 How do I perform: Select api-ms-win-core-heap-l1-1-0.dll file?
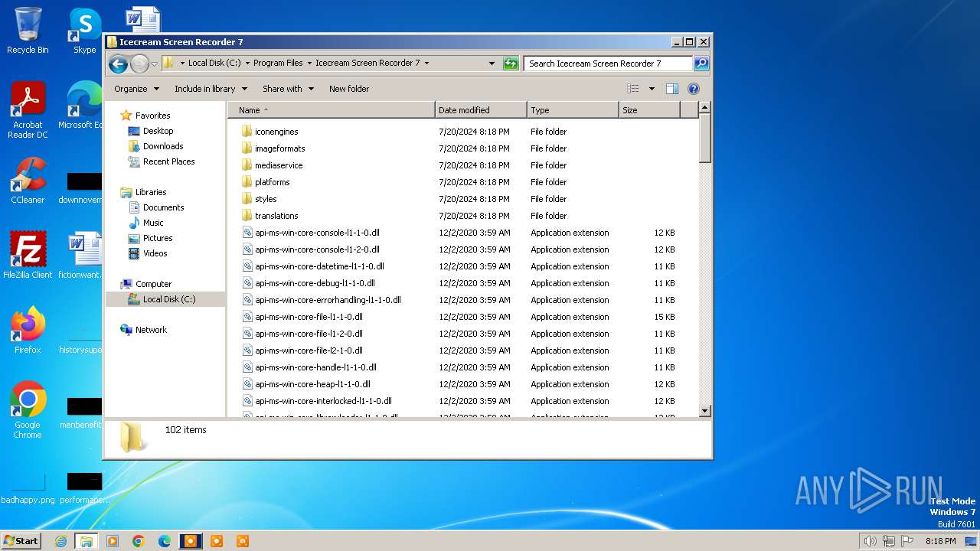click(312, 384)
